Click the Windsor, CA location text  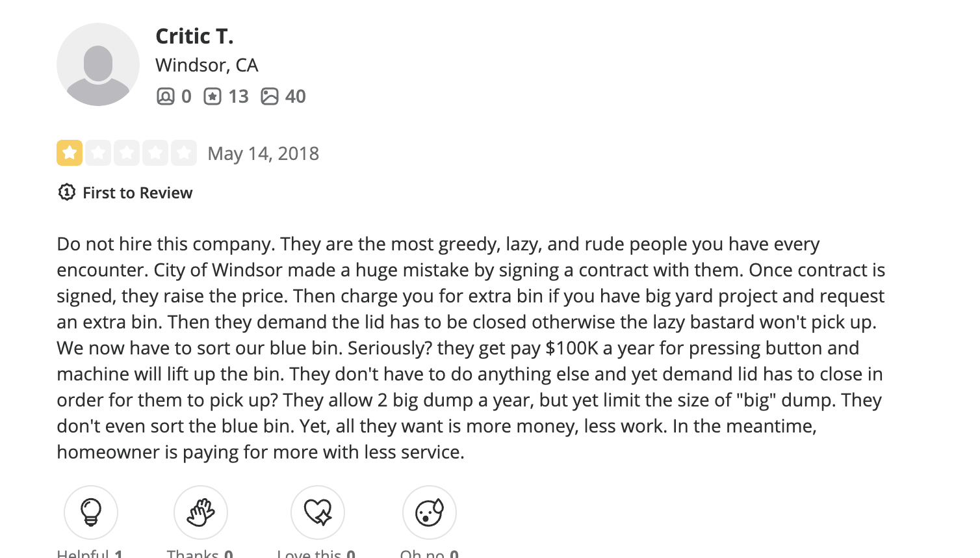point(207,65)
